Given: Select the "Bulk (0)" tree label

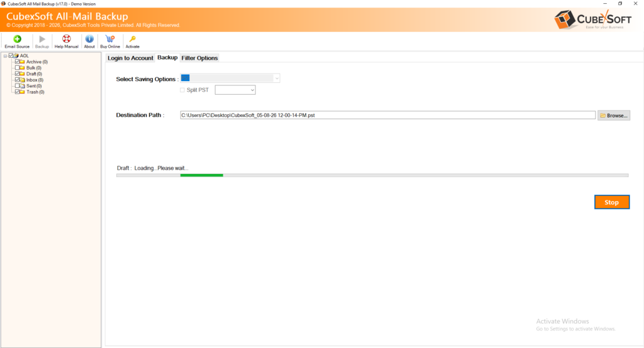Looking at the screenshot, I should 34,68.
